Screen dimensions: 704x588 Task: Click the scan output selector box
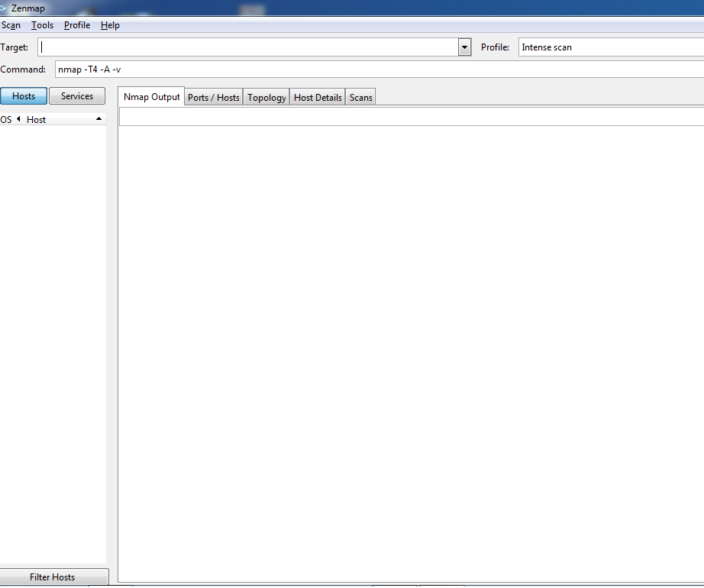[412, 118]
